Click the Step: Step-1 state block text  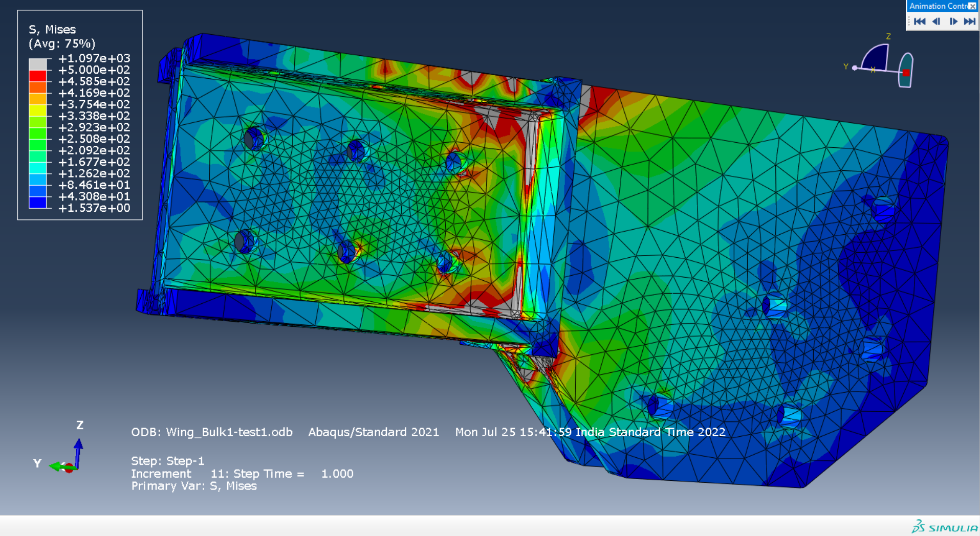click(x=167, y=461)
